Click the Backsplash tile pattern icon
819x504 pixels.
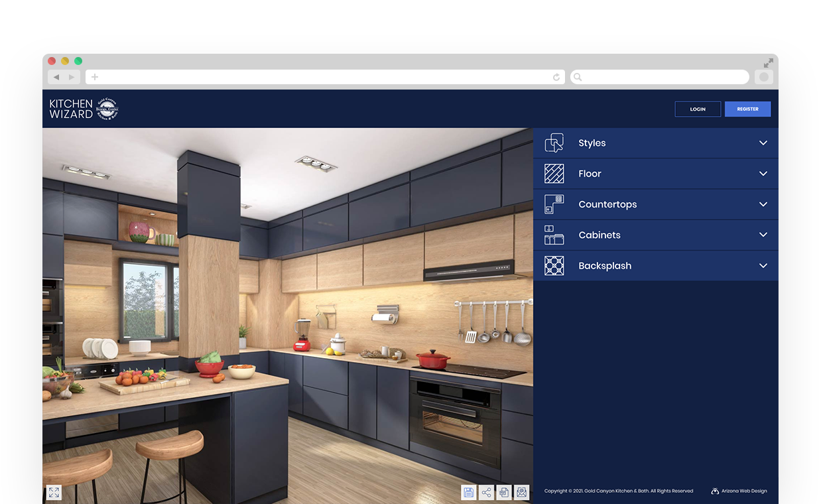pyautogui.click(x=554, y=266)
